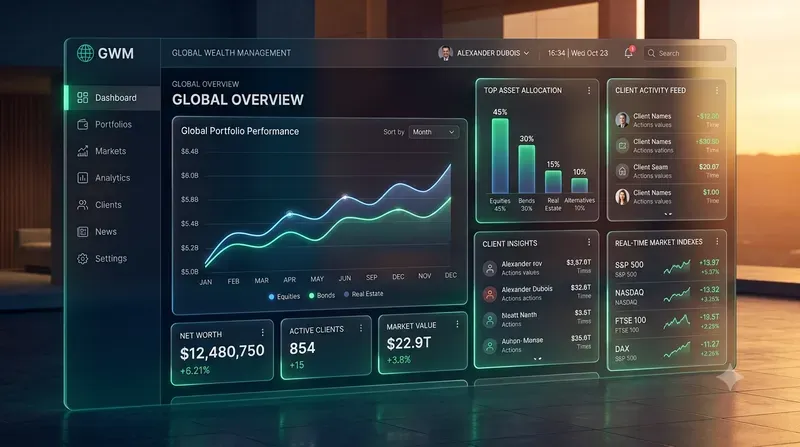Click the 16:34 Wed Oct 23 timestamp

[578, 53]
